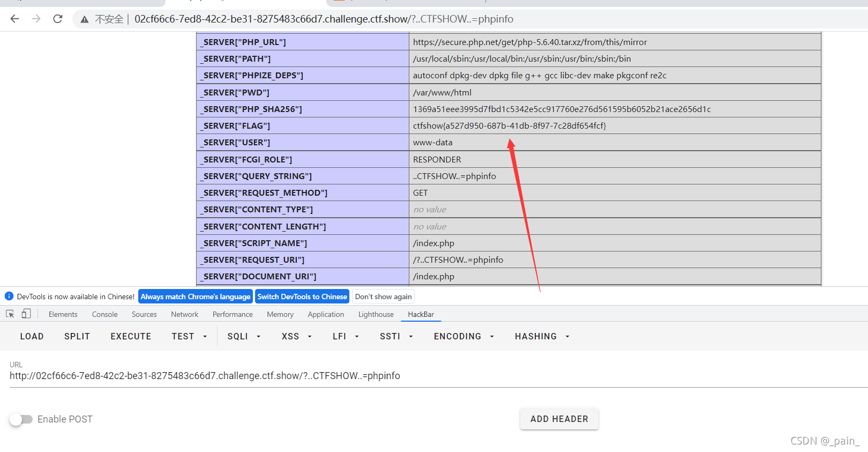Reload the page with refresh icon
The height and width of the screenshot is (452, 868).
pos(58,19)
